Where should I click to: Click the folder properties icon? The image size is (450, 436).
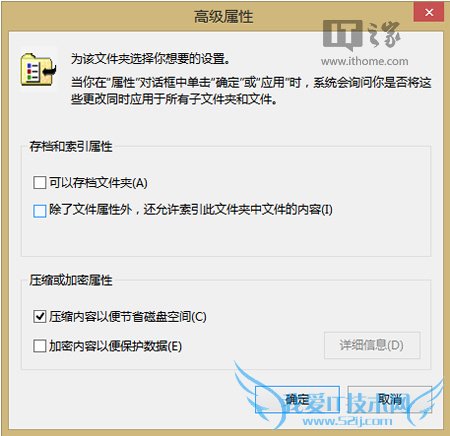pos(38,70)
